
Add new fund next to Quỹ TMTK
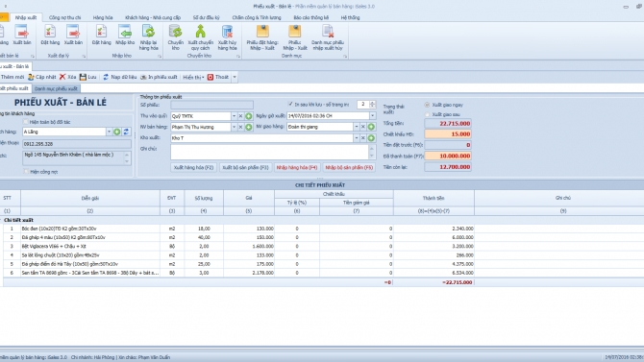(x=249, y=116)
